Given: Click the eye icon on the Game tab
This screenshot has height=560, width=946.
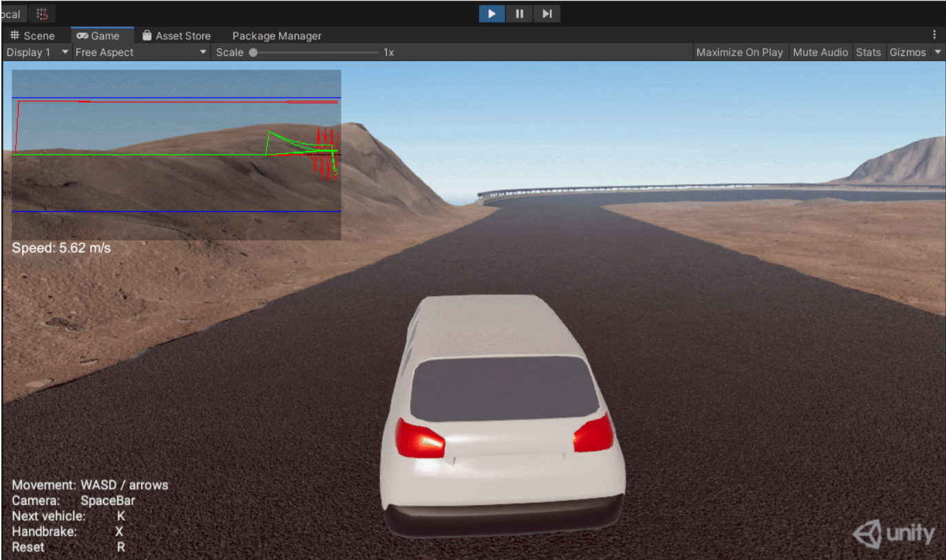Looking at the screenshot, I should click(x=83, y=35).
